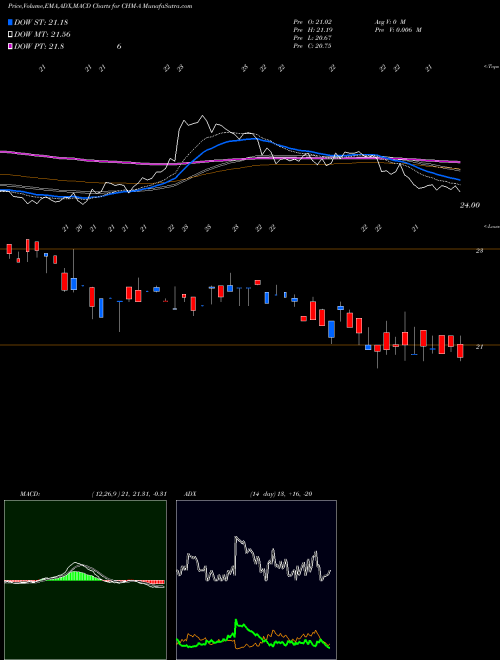
Task: Click the '23' price axis label
Action: click(x=479, y=251)
